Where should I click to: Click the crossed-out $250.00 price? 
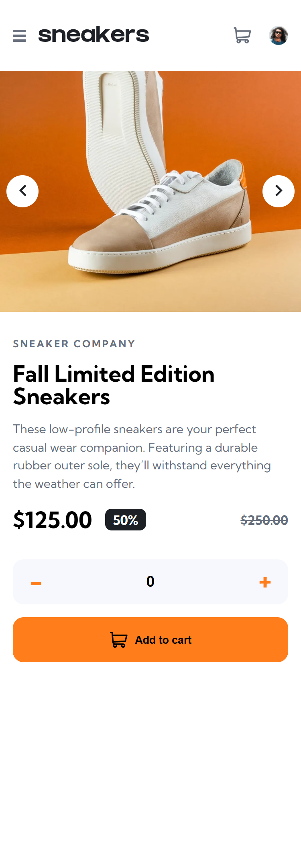264,520
